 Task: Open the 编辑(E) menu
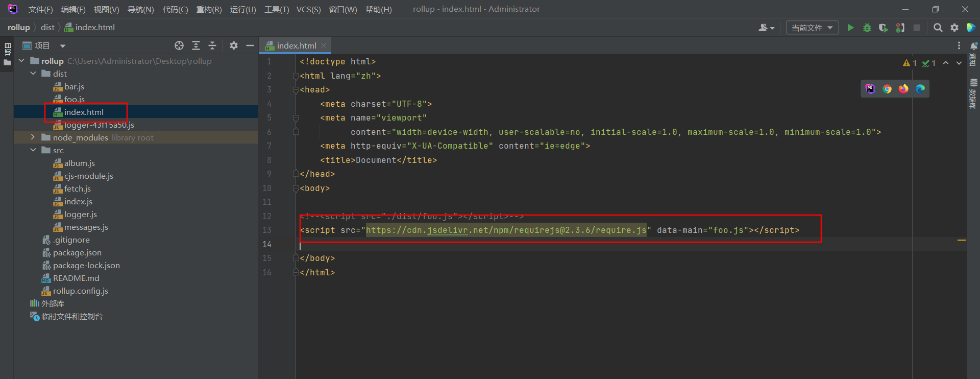tap(73, 9)
